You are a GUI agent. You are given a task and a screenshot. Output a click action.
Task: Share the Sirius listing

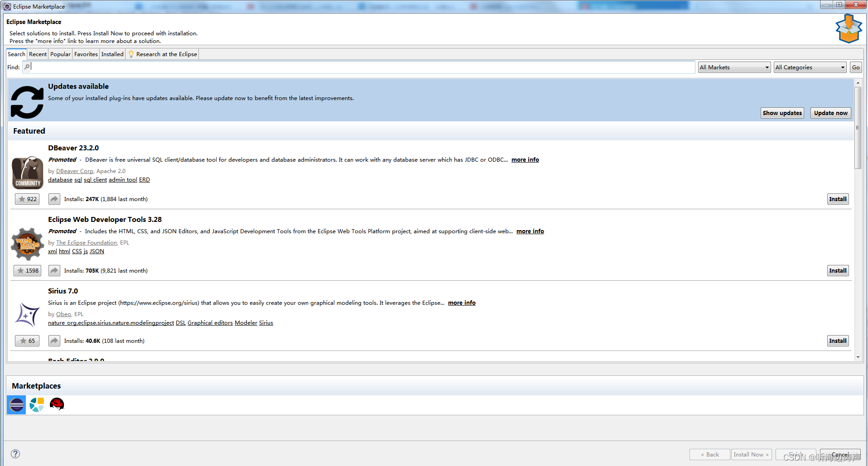[x=54, y=341]
